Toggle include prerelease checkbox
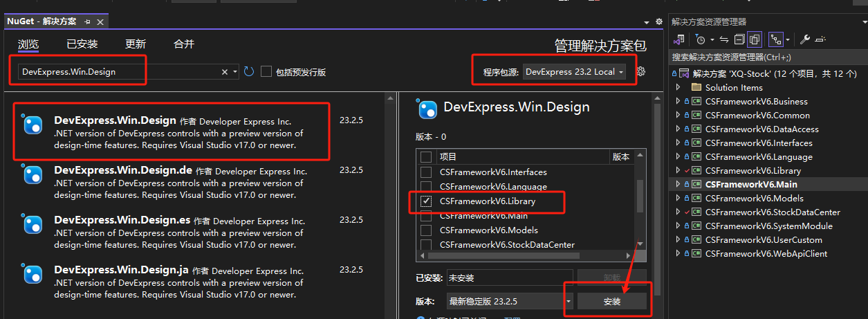The width and height of the screenshot is (868, 319). tap(266, 71)
